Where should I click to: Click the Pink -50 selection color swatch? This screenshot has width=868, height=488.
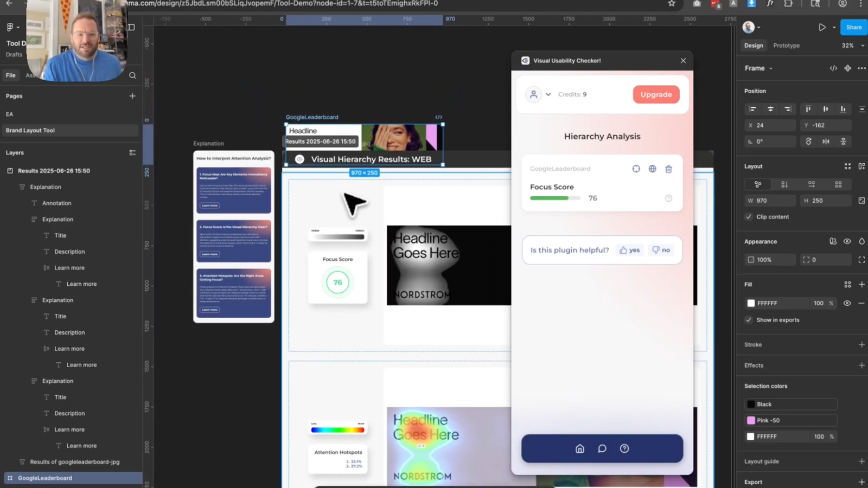751,420
